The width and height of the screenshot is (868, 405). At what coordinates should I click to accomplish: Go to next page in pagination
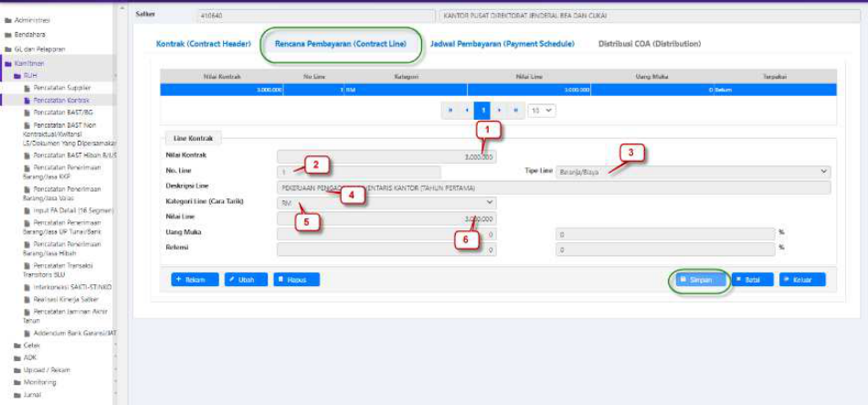(500, 110)
